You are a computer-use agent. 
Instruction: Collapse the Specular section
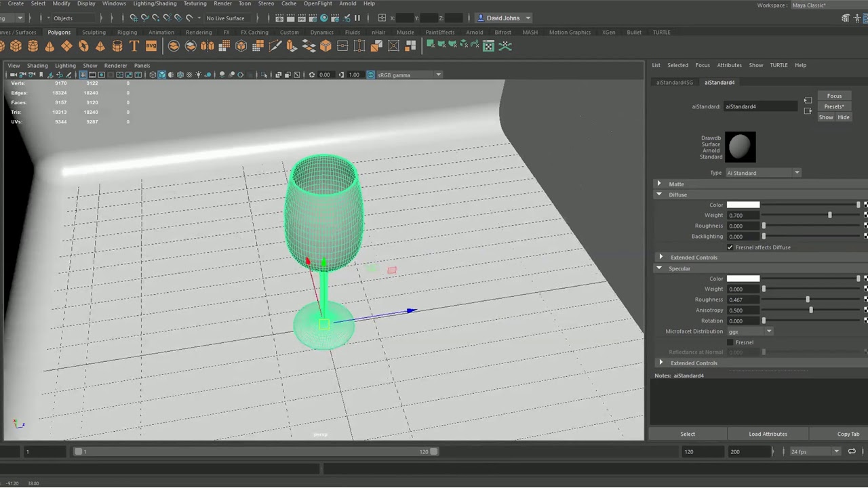(x=659, y=268)
